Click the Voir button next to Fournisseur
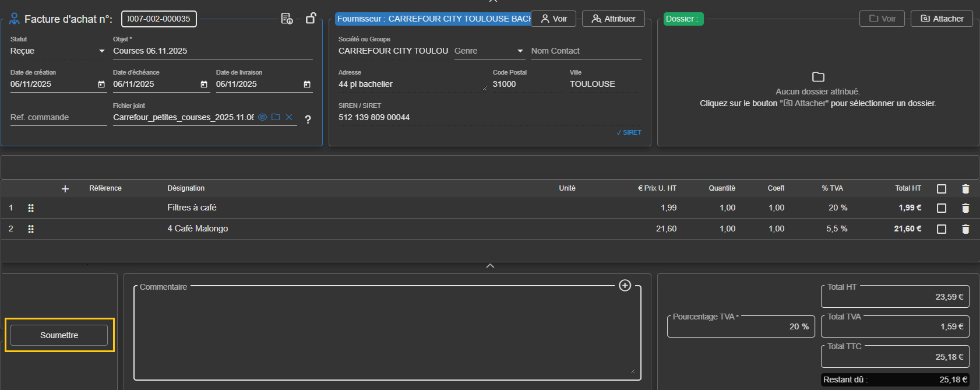 click(x=554, y=19)
